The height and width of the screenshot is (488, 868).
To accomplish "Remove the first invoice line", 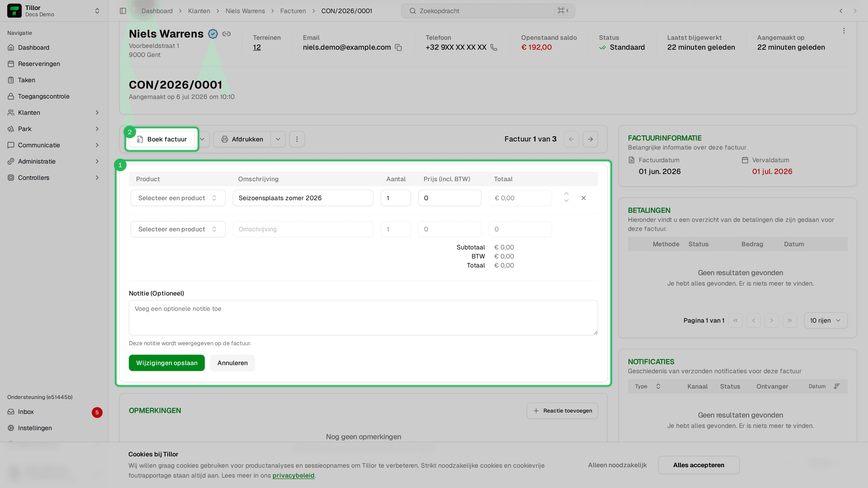I will pos(584,198).
